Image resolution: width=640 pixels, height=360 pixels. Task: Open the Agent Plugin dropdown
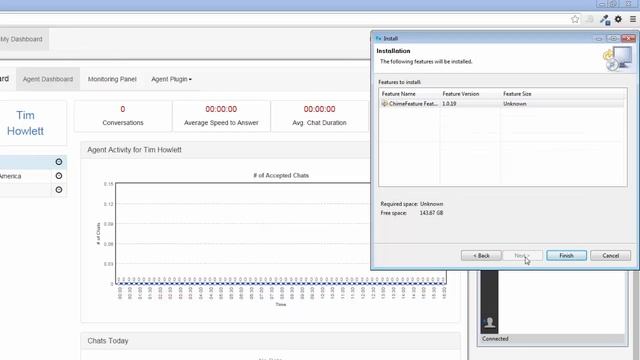coord(171,79)
